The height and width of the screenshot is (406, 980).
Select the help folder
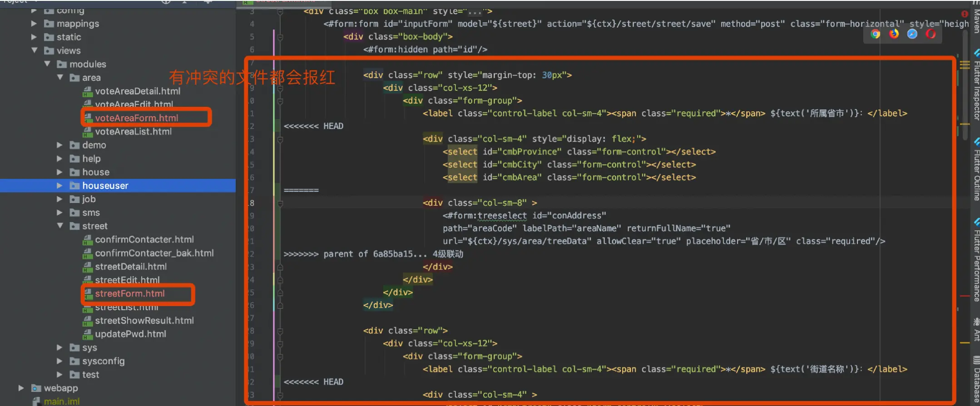(x=91, y=159)
